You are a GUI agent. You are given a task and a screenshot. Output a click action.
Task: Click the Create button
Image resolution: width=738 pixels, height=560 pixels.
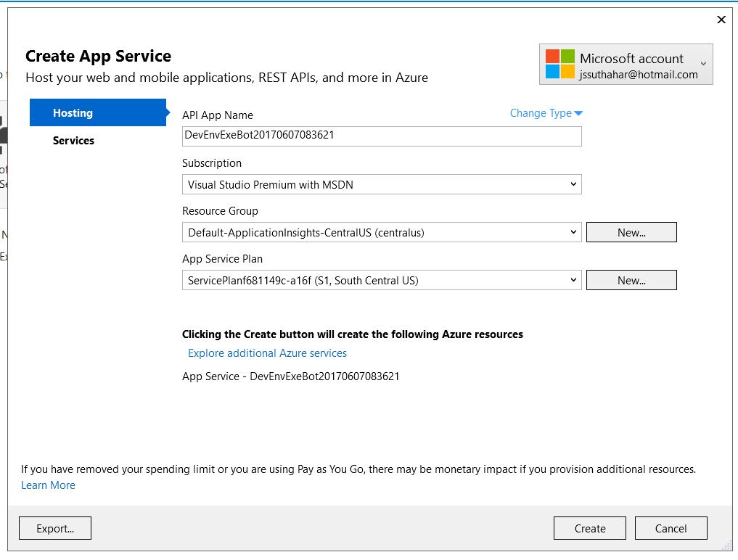pyautogui.click(x=590, y=529)
